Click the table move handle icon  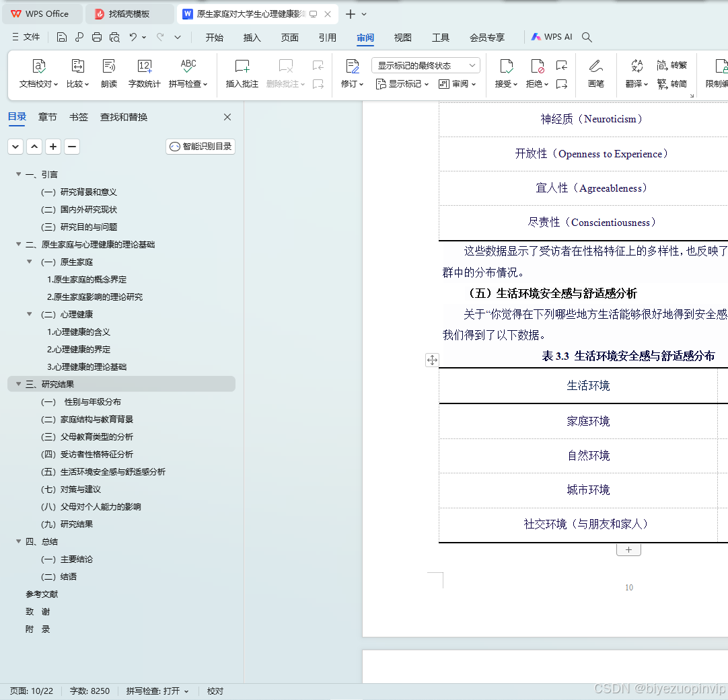(432, 360)
